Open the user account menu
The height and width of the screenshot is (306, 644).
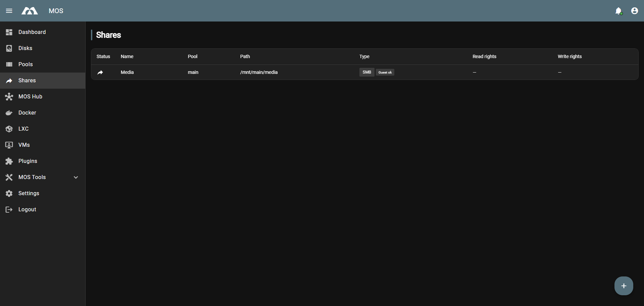(x=634, y=11)
